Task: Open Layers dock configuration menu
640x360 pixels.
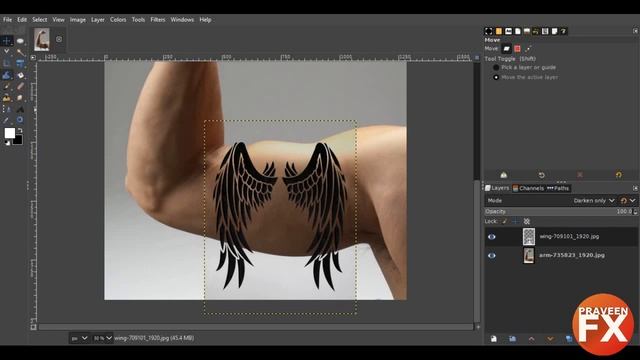Action: pos(635,188)
